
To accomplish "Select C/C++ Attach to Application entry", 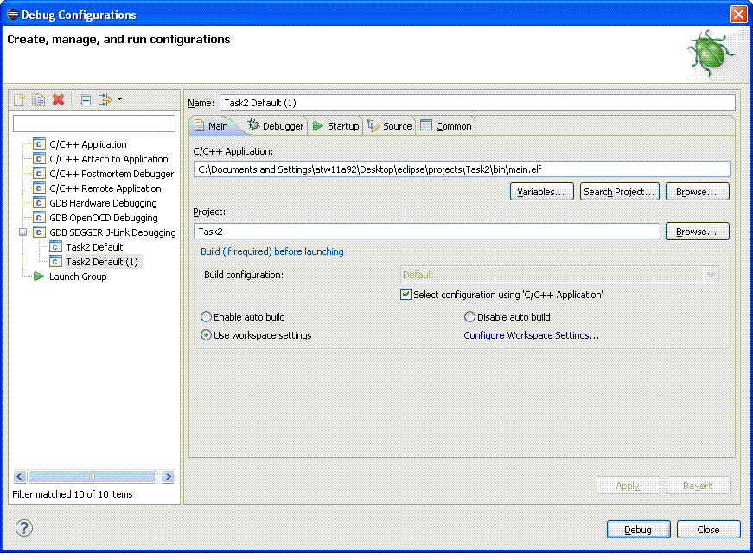I will (109, 159).
